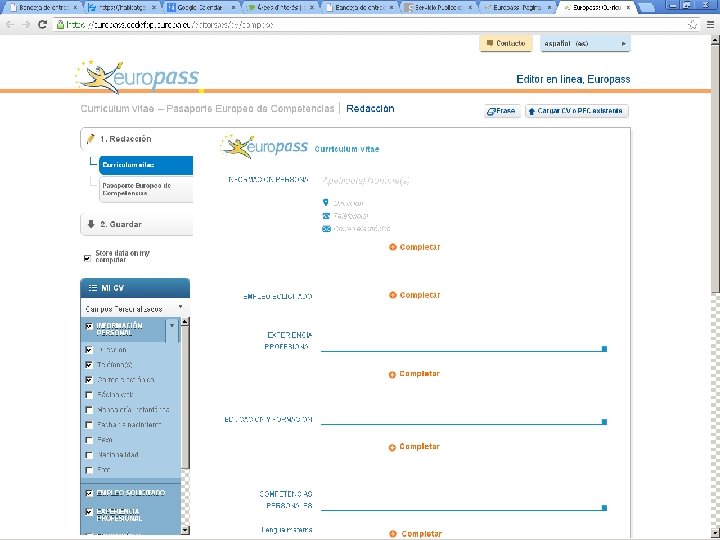Reload the page with the refresh icon
The width and height of the screenshot is (720, 540).
(42, 25)
